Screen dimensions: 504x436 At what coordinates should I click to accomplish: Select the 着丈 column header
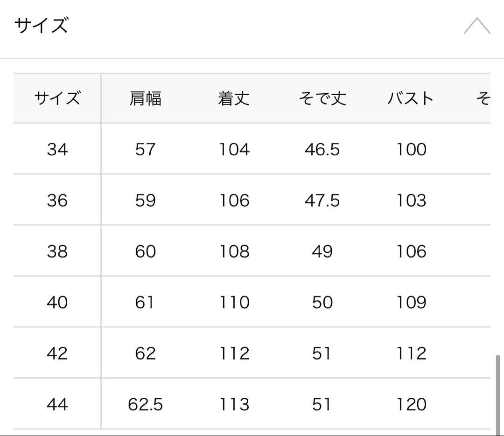click(x=235, y=98)
